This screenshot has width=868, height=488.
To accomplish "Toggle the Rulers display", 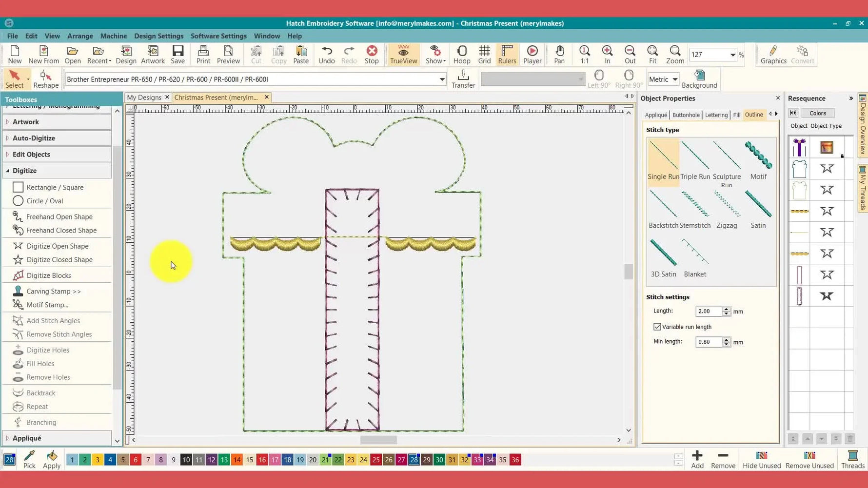I will [x=507, y=55].
